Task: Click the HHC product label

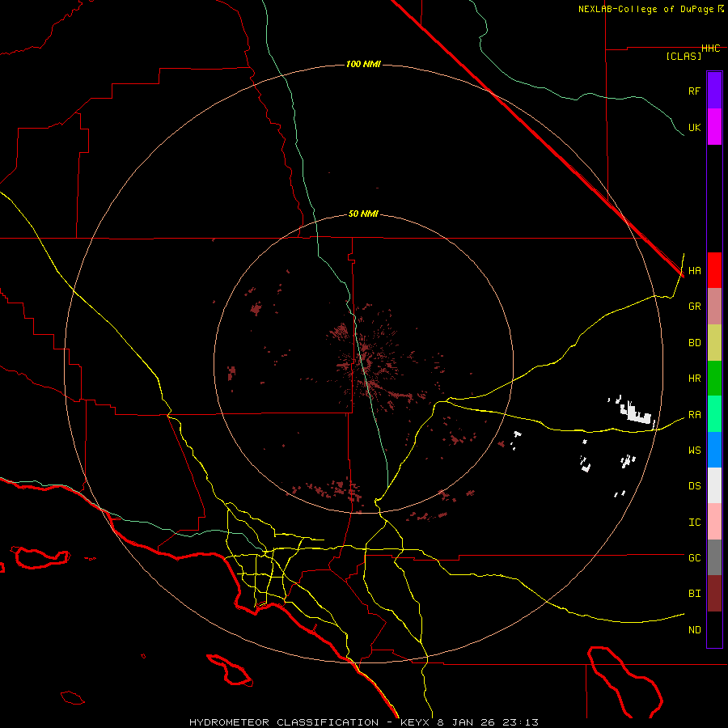Action: 710,49
